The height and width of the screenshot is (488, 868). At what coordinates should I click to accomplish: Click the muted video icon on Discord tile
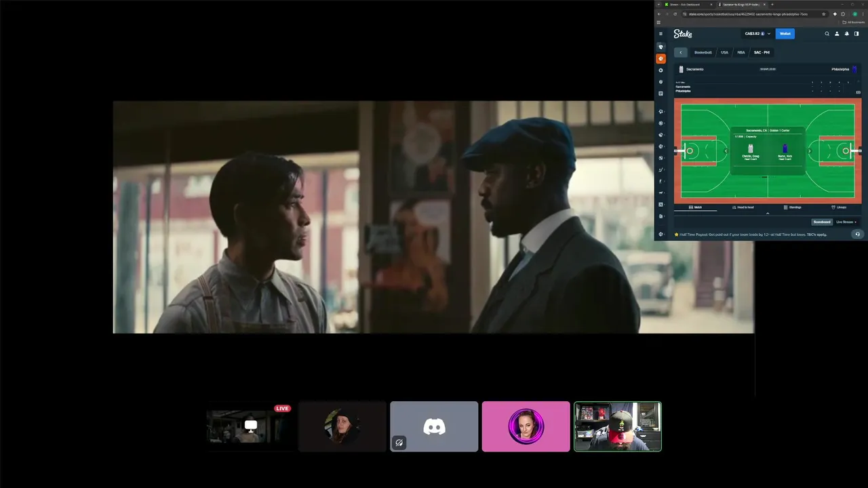click(399, 443)
